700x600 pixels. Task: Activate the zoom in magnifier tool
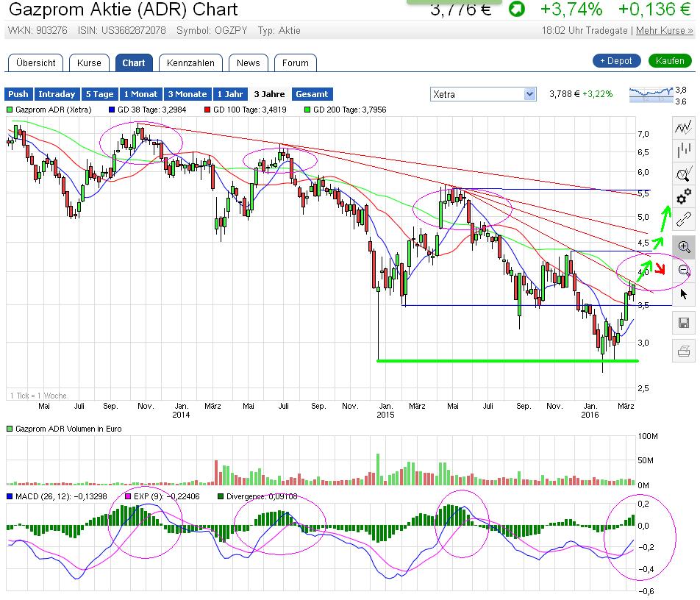tap(684, 246)
